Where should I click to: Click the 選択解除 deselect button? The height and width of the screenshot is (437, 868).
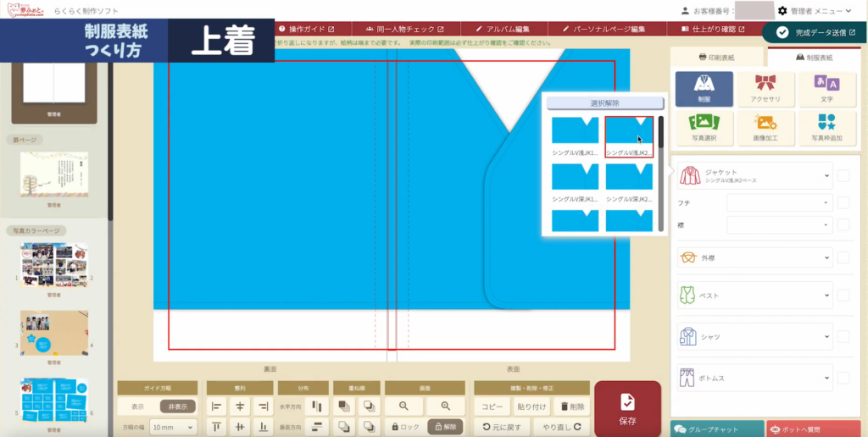tap(599, 102)
